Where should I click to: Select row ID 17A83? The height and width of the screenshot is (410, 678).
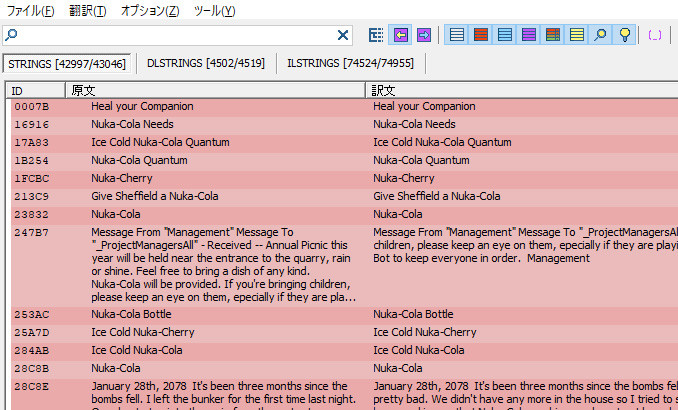[32, 143]
